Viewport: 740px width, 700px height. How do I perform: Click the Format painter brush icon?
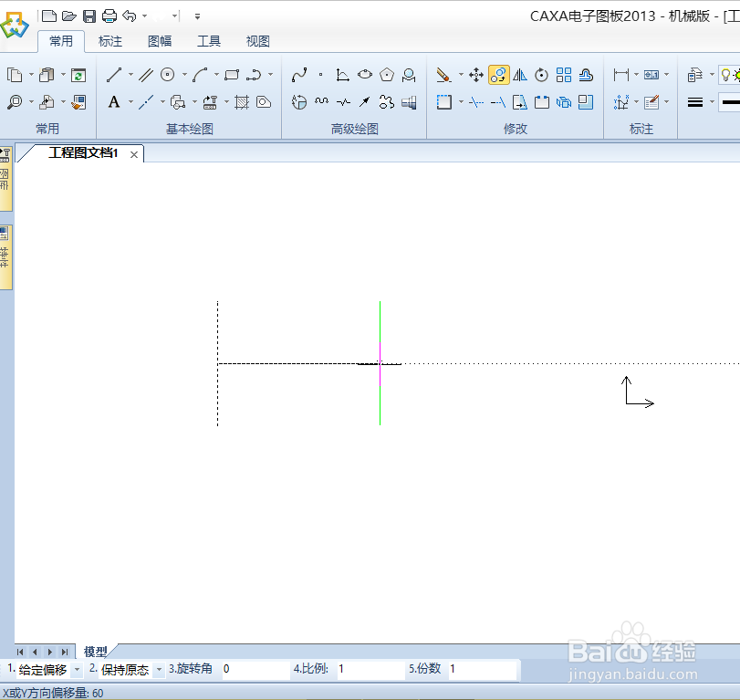tap(78, 102)
